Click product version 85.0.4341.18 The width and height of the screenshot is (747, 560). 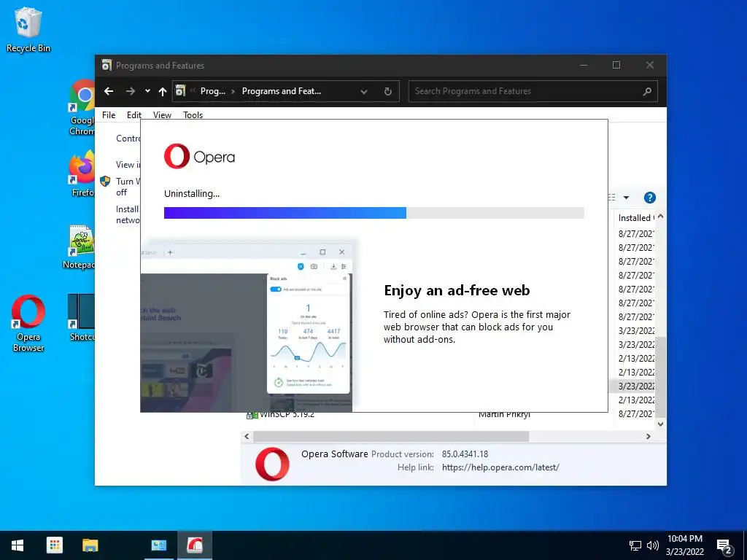point(465,454)
